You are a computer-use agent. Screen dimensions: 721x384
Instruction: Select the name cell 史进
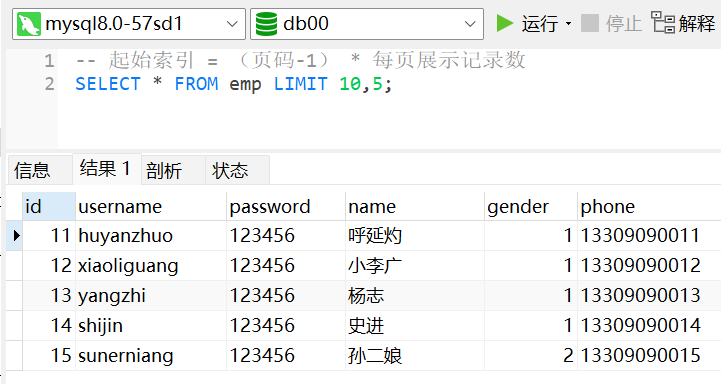point(415,325)
